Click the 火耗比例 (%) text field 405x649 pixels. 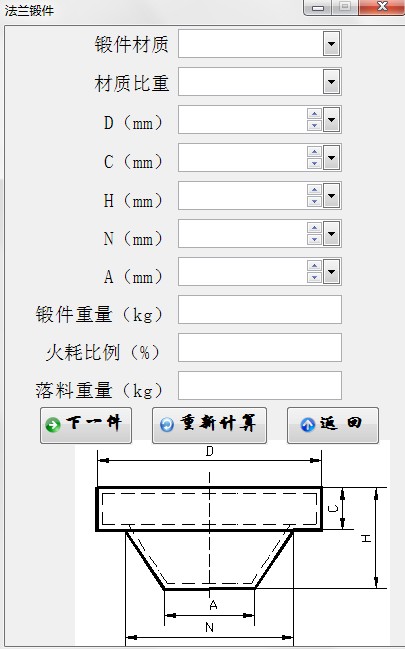(260, 348)
